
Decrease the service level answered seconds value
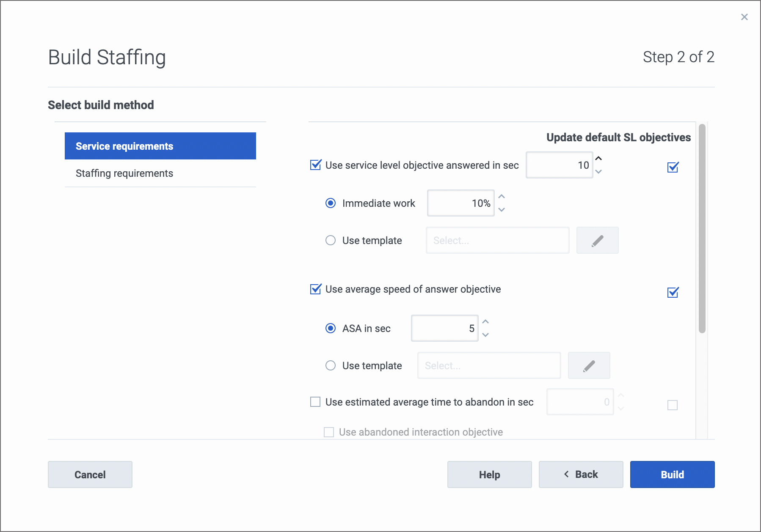click(598, 171)
